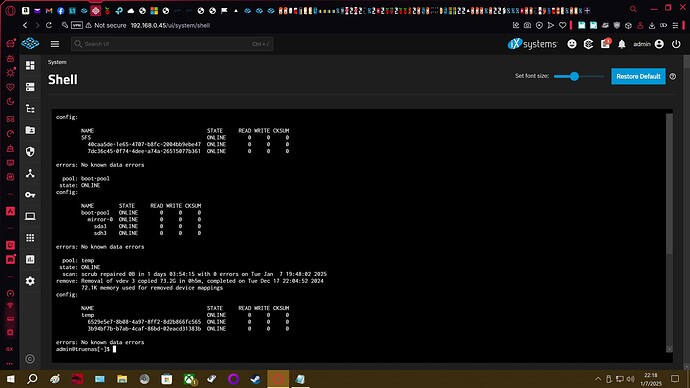The height and width of the screenshot is (388, 690).
Task: Open the browser easy setup menu icon
Action: pos(675,26)
